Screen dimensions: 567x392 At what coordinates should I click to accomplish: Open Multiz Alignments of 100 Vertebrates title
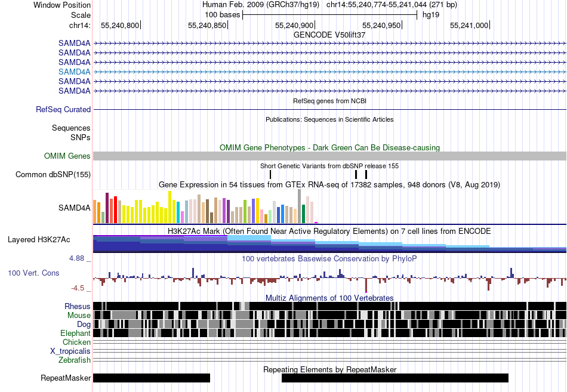pos(329,298)
